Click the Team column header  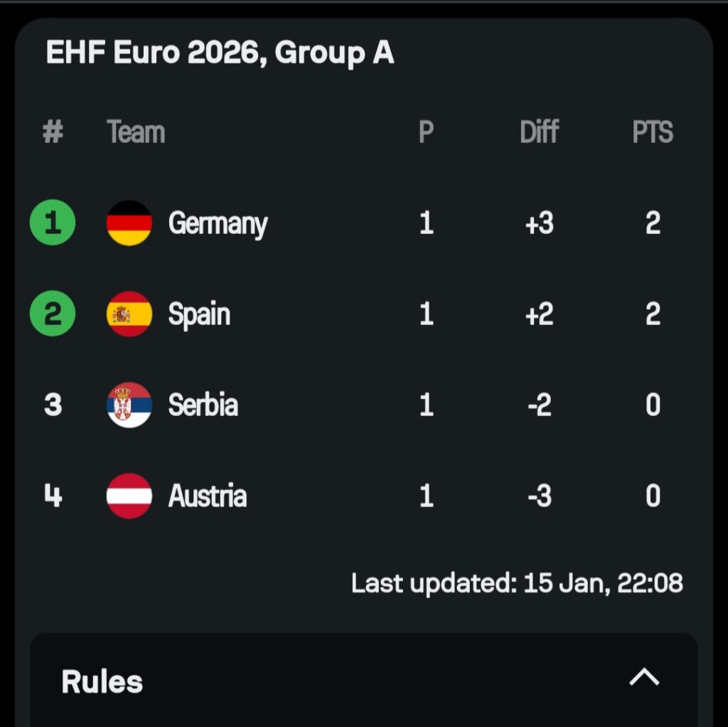136,132
